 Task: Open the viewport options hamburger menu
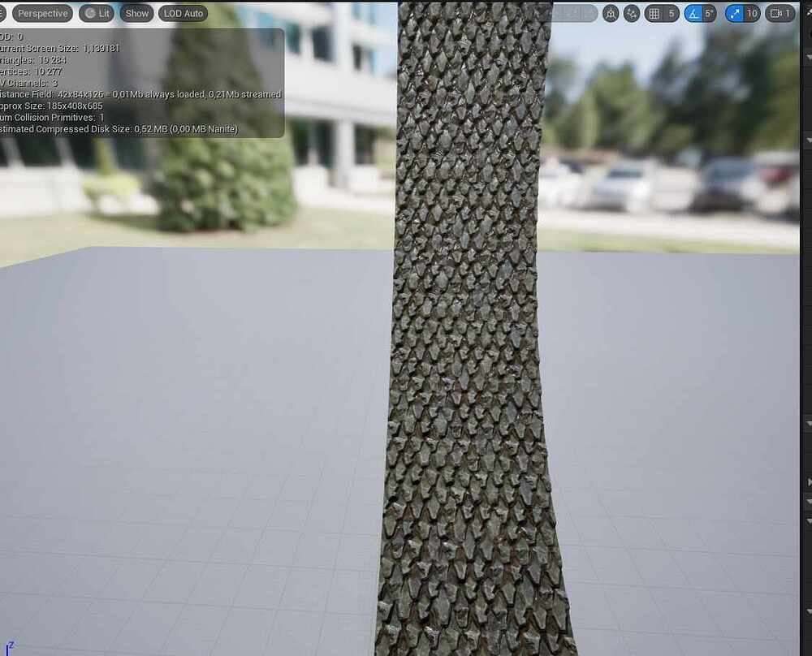(4, 13)
